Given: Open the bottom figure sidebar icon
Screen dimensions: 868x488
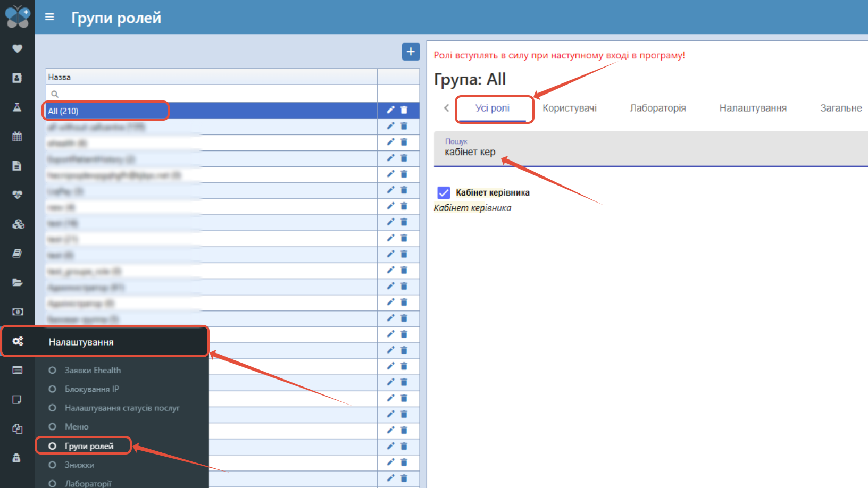Looking at the screenshot, I should [x=17, y=458].
